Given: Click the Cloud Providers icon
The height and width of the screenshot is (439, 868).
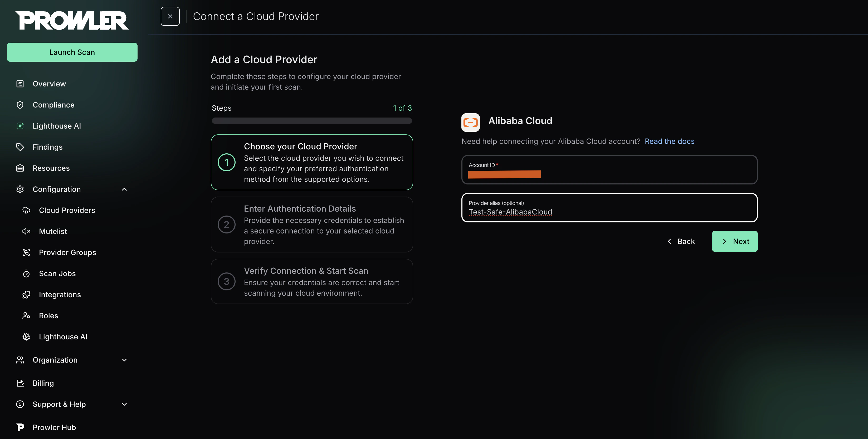Looking at the screenshot, I should 26,210.
